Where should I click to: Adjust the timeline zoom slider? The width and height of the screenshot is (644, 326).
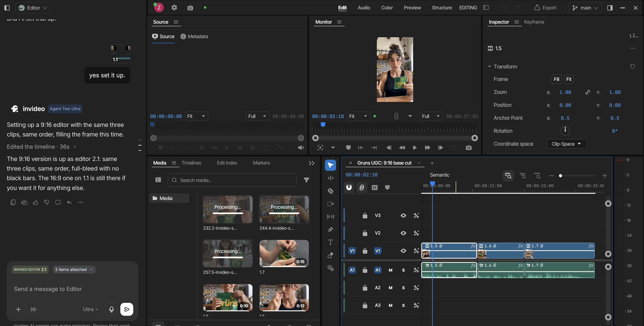560,176
